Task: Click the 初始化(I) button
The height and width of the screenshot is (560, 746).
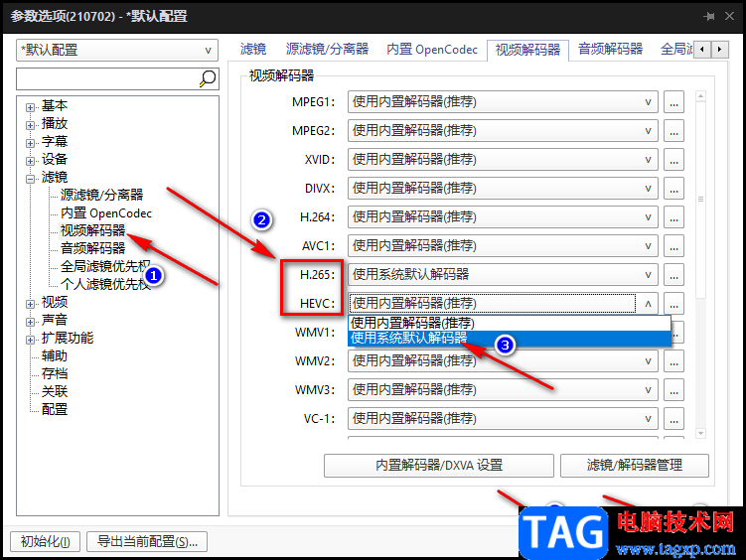Action: click(x=46, y=541)
